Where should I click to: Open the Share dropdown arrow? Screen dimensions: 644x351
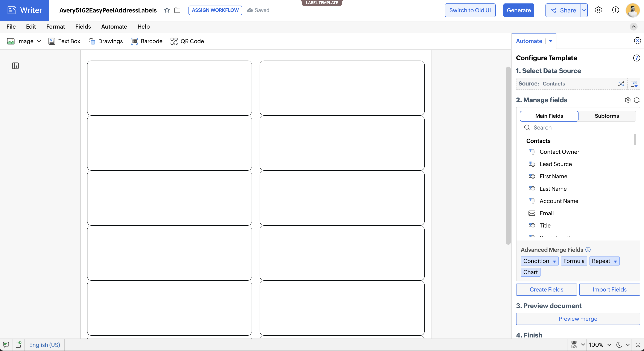pyautogui.click(x=584, y=10)
